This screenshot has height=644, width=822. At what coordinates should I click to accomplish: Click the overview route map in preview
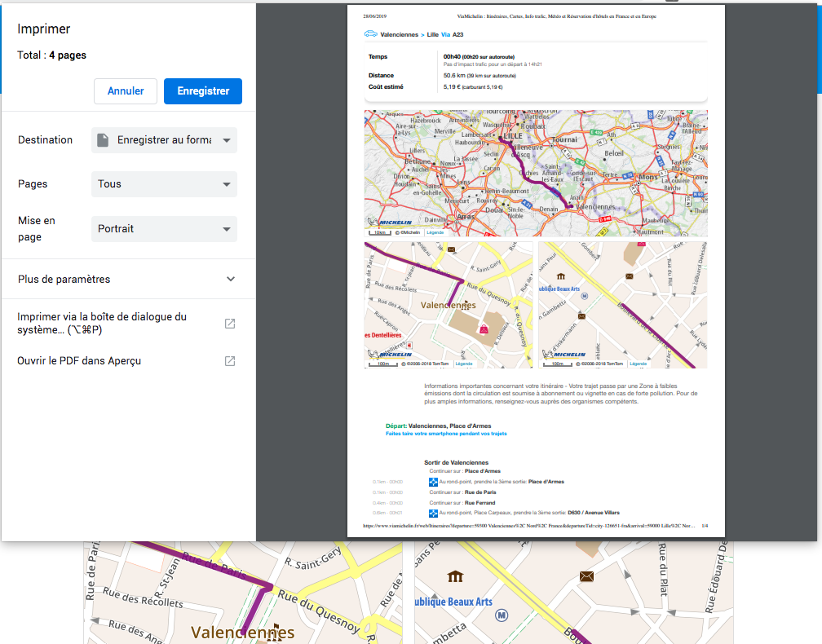coord(536,173)
